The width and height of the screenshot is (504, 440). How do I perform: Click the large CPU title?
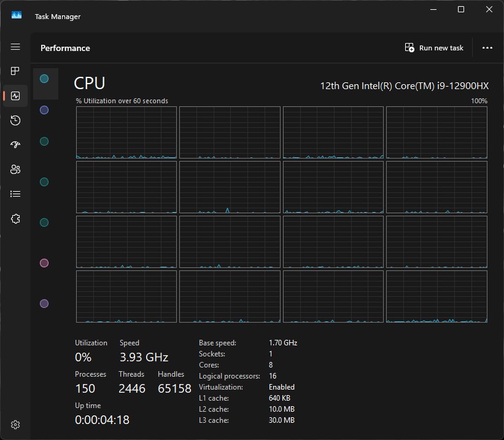90,83
